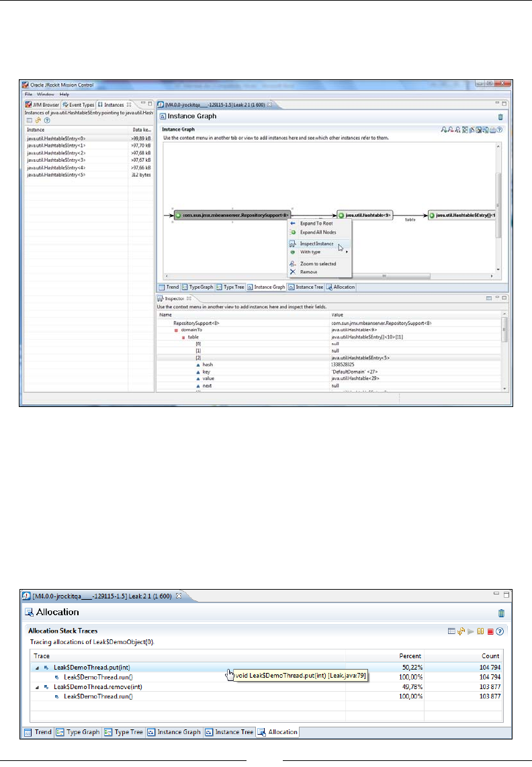Select java.util.Hashtable$Entry<5> in Instances list
This screenshot has width=532, height=767.
click(x=88, y=175)
